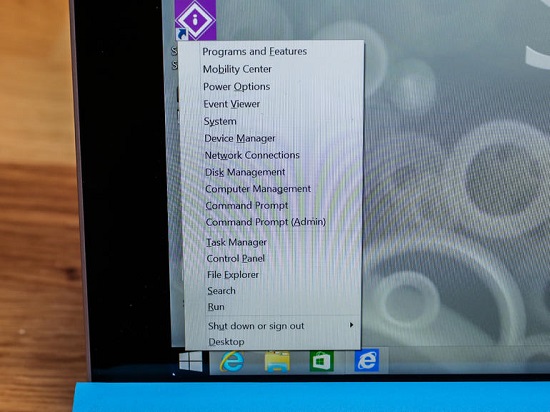Open the blue tile Internet Explorer icon

tap(367, 360)
